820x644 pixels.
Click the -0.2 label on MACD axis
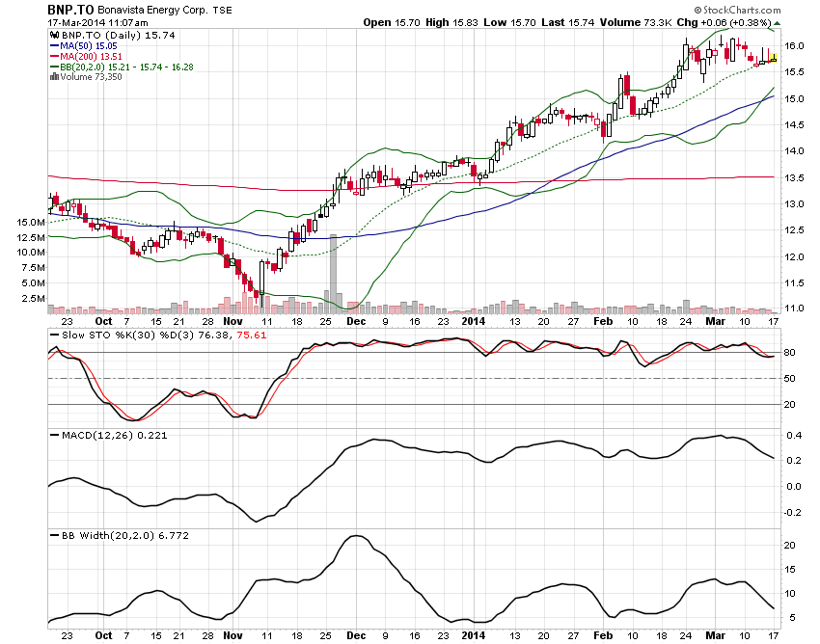(x=793, y=513)
